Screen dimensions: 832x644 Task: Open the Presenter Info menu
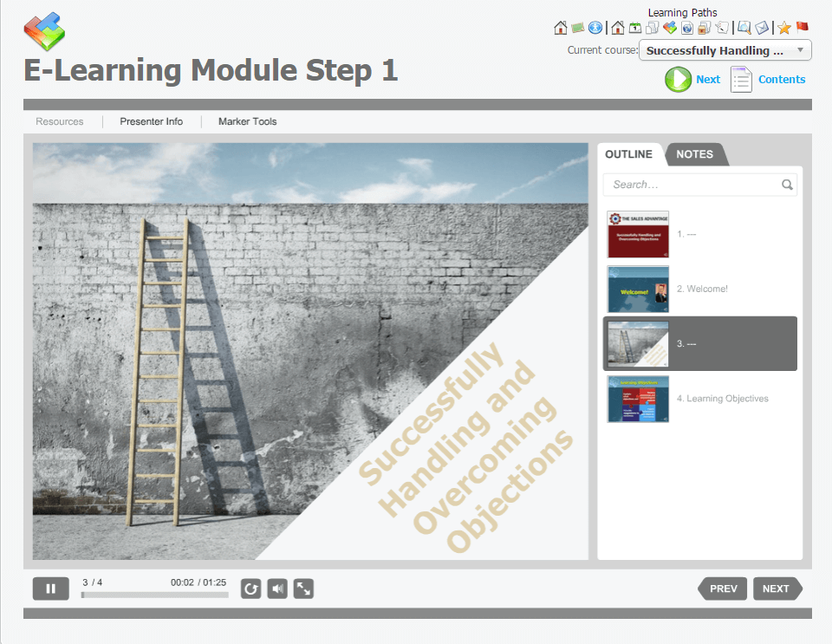(x=151, y=121)
